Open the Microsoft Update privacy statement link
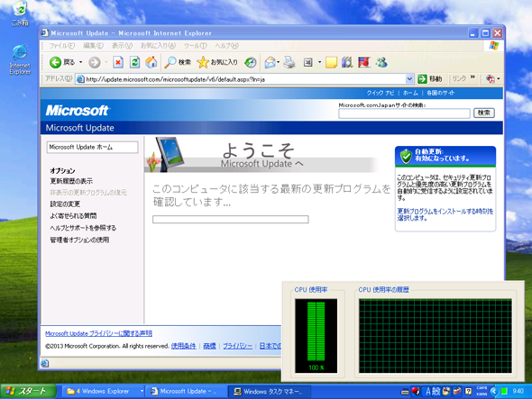 point(98,333)
